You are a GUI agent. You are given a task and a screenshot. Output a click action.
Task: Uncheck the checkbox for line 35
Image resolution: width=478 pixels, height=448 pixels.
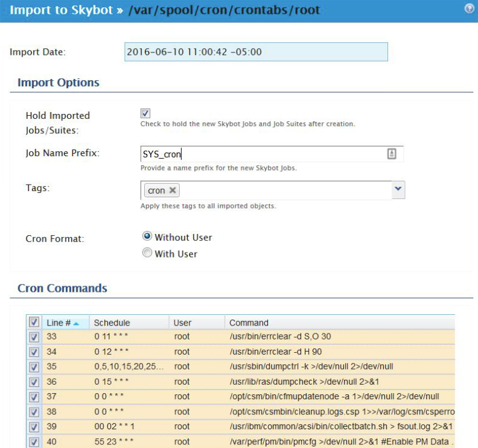34,367
